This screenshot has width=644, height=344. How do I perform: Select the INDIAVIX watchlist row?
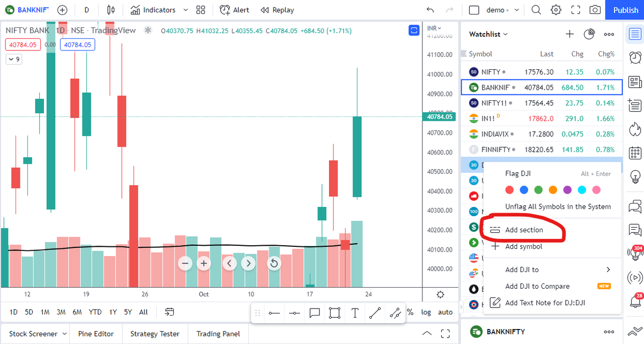[541, 134]
